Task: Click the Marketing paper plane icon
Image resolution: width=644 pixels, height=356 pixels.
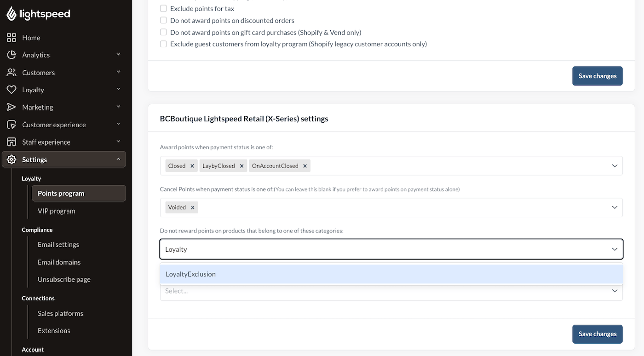Action: (11, 107)
